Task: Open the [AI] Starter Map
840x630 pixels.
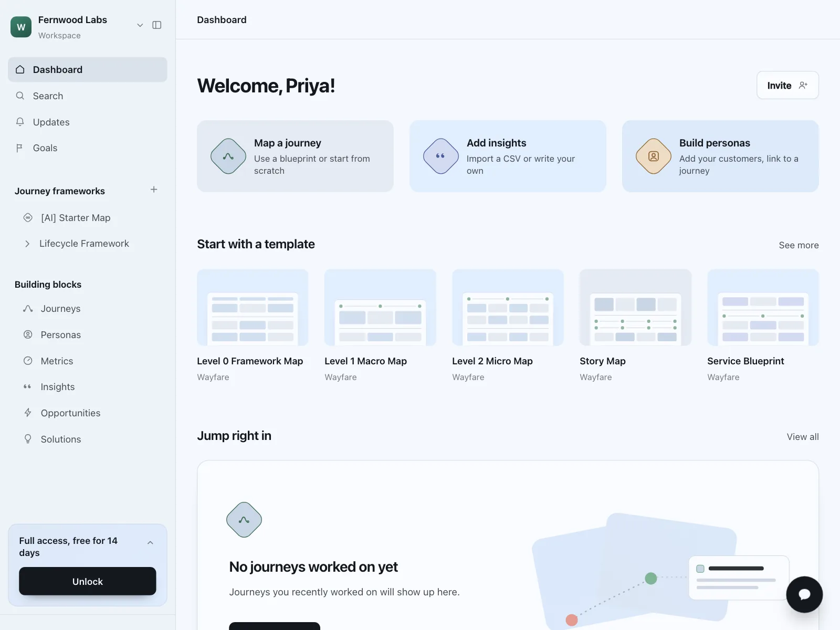Action: [x=76, y=218]
